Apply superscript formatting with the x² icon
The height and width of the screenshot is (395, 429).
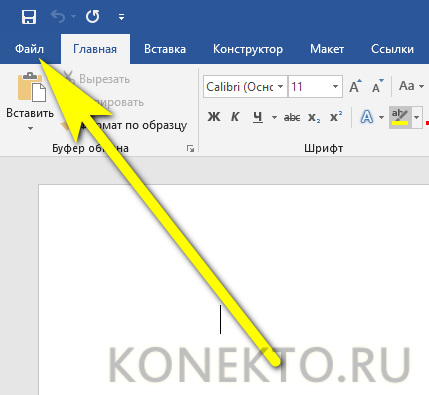coord(336,117)
